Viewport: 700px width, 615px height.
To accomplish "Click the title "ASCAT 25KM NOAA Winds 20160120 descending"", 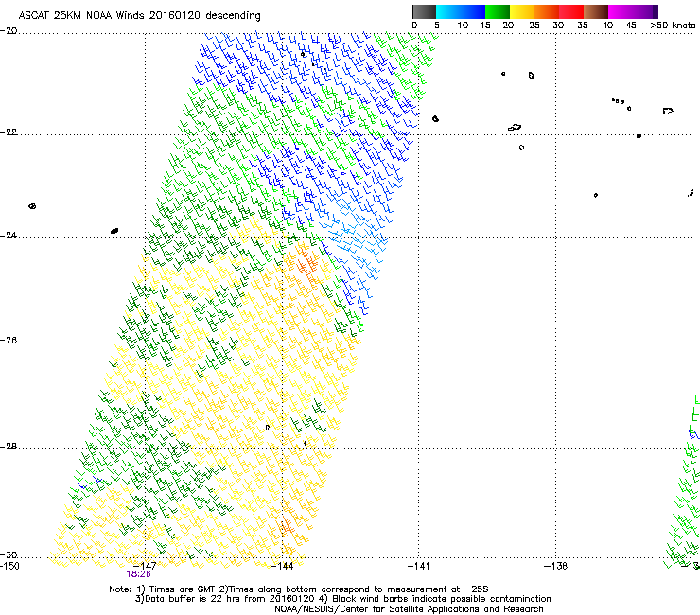I will [139, 15].
